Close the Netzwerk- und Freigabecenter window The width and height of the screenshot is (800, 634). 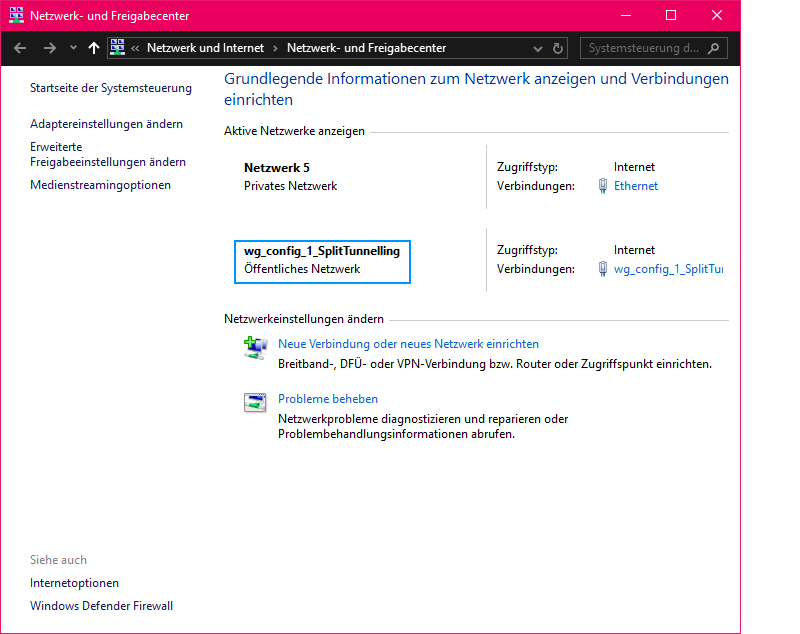717,15
